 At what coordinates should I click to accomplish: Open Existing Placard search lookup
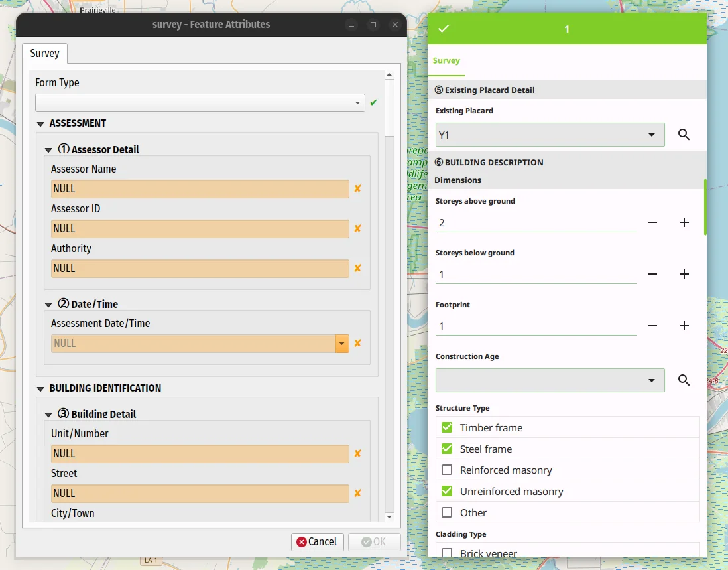684,134
